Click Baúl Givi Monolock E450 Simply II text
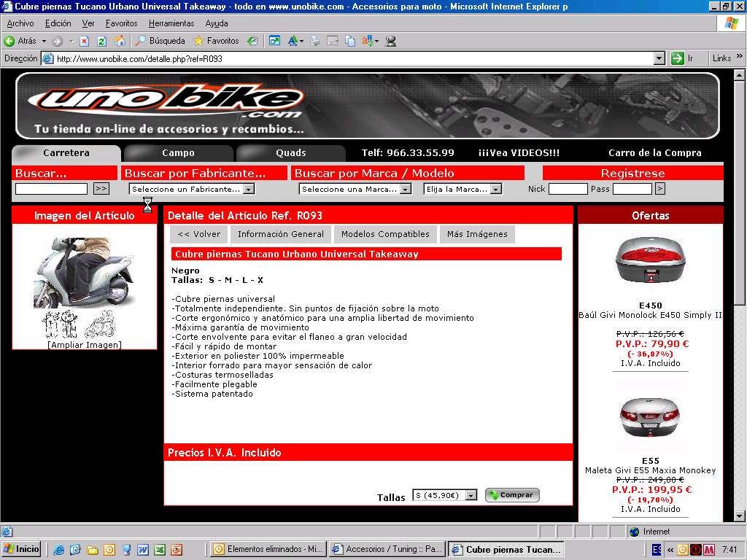747x560 pixels. click(x=650, y=315)
